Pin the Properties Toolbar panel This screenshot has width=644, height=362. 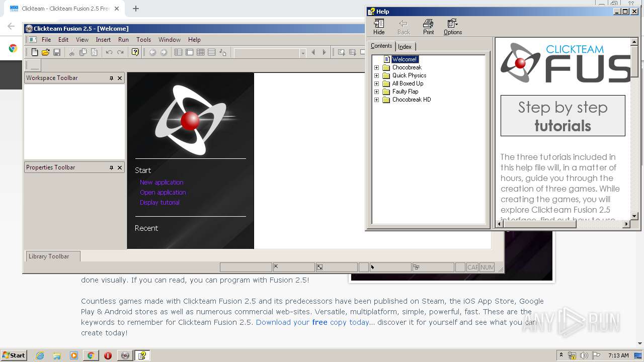point(112,168)
